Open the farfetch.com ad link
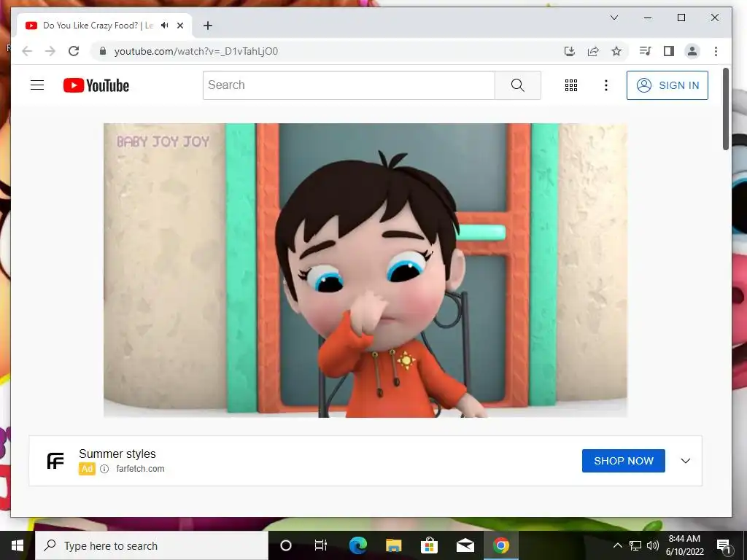747x560 pixels. tap(140, 469)
